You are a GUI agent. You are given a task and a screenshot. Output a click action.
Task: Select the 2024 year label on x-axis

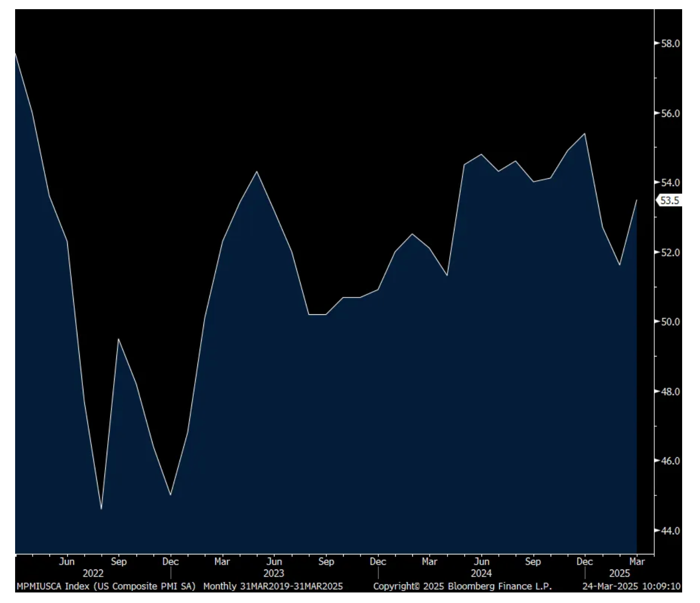481,573
